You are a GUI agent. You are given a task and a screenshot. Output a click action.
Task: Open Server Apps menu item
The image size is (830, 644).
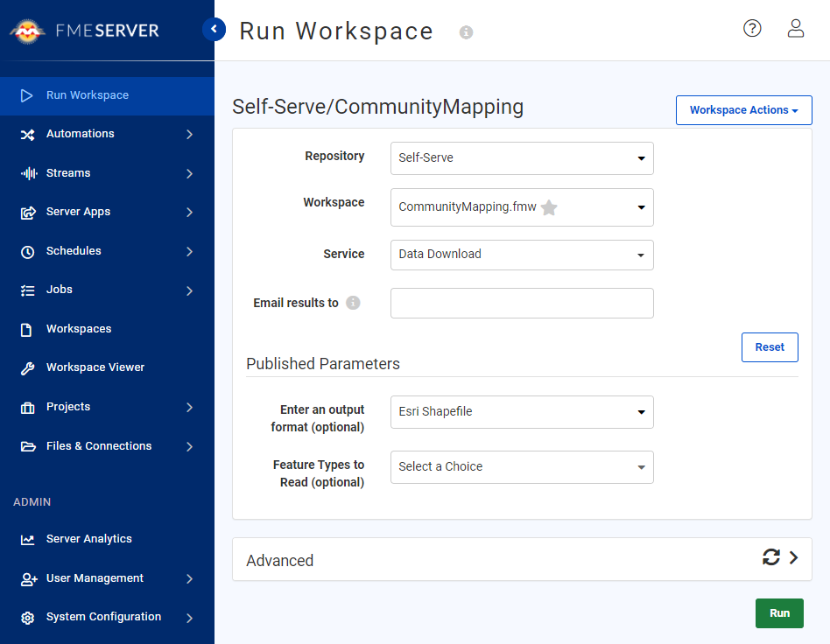[107, 212]
